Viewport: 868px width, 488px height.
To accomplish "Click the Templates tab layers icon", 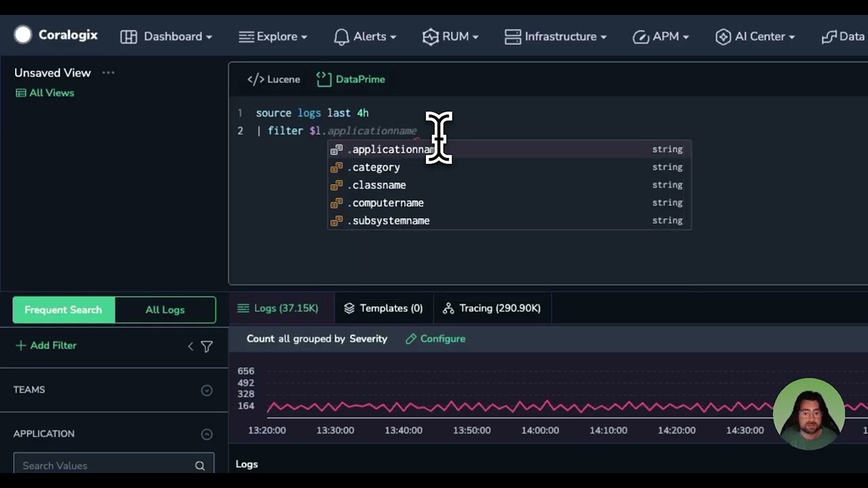I will coord(349,308).
